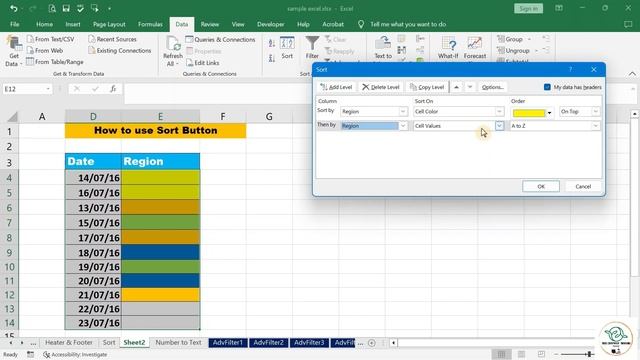Click the yellow color swatch in Order
Viewport: 640px width, 360px height.
coord(529,113)
